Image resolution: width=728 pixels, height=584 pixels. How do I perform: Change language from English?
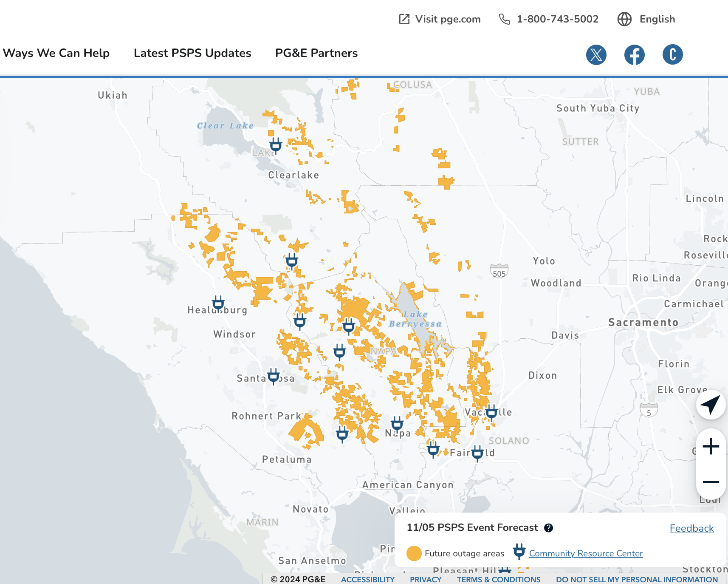click(x=657, y=19)
